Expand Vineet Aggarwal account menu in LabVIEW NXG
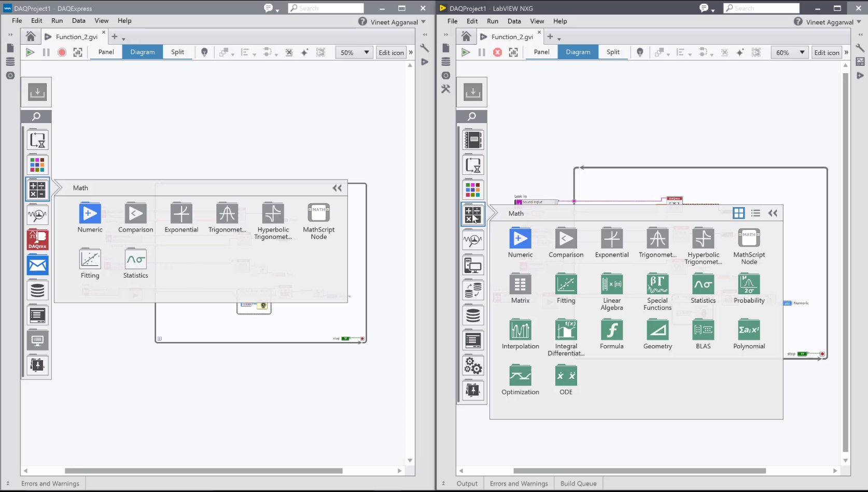 tap(859, 22)
